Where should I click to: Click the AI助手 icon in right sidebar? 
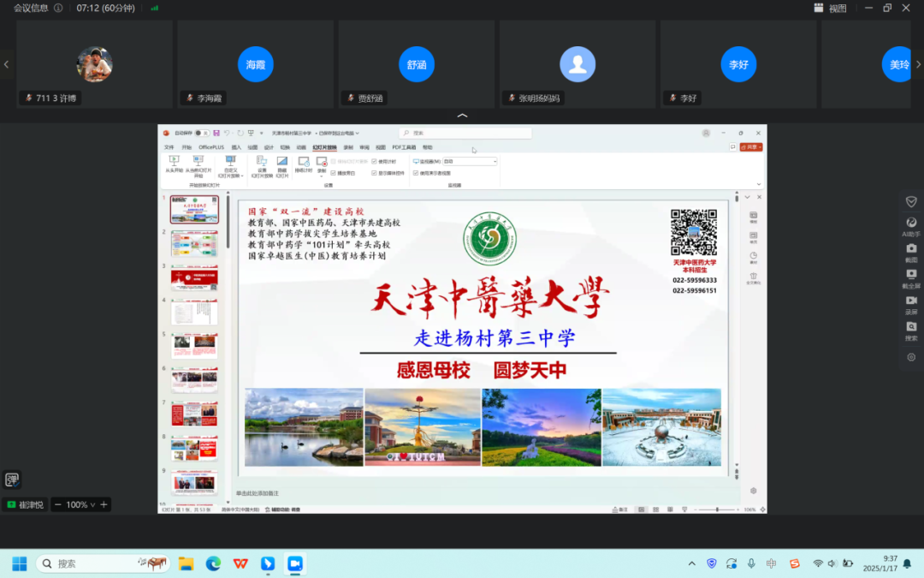[911, 224]
